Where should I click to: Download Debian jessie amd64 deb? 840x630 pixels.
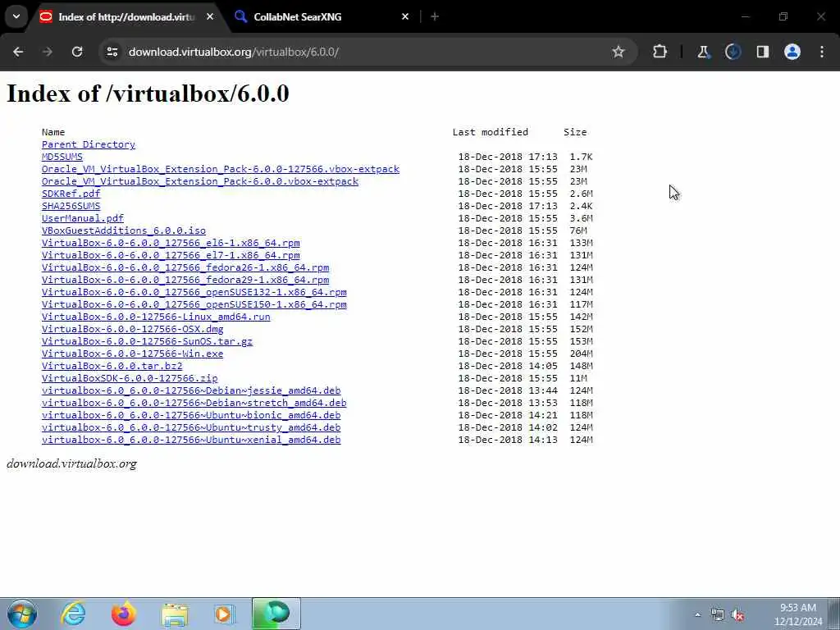pyautogui.click(x=191, y=391)
